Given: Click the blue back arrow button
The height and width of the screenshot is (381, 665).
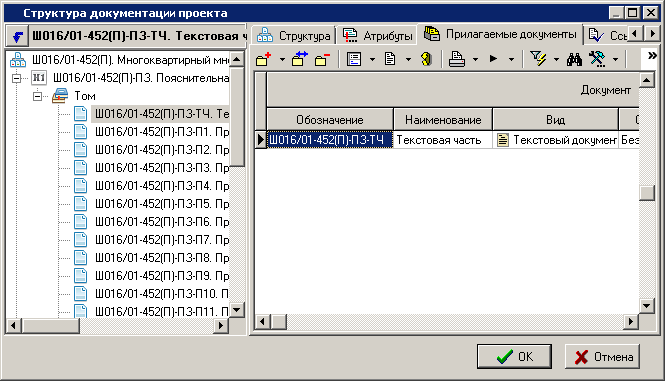Looking at the screenshot, I should (17, 36).
